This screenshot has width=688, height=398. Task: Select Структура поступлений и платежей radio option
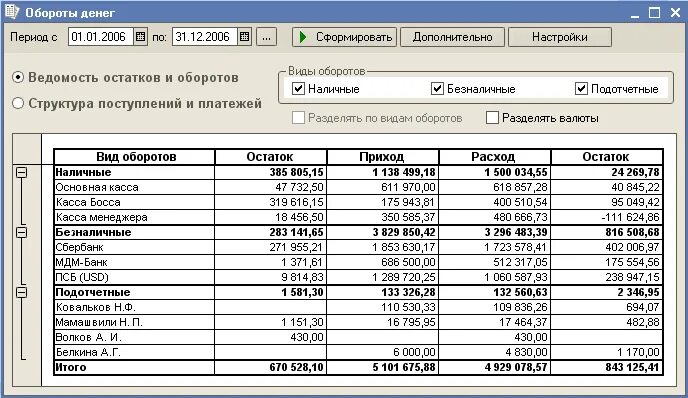coord(18,104)
